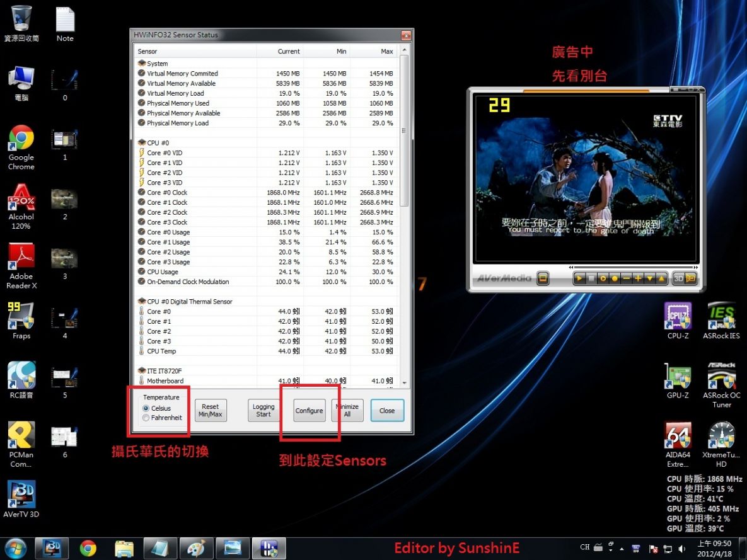Image resolution: width=747 pixels, height=560 pixels.
Task: Select the CPU-Z desktop shortcut
Action: coord(678,321)
